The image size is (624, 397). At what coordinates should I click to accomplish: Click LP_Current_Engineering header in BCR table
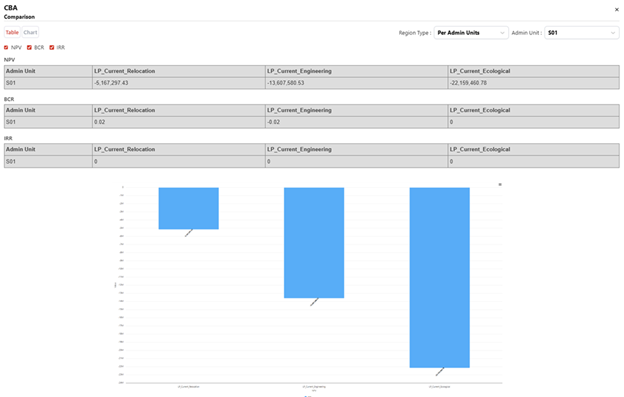[299, 110]
